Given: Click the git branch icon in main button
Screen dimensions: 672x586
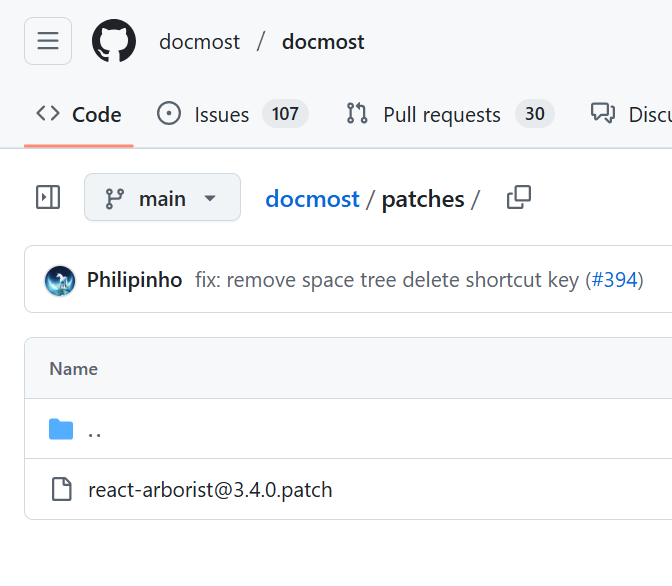Looking at the screenshot, I should point(114,199).
